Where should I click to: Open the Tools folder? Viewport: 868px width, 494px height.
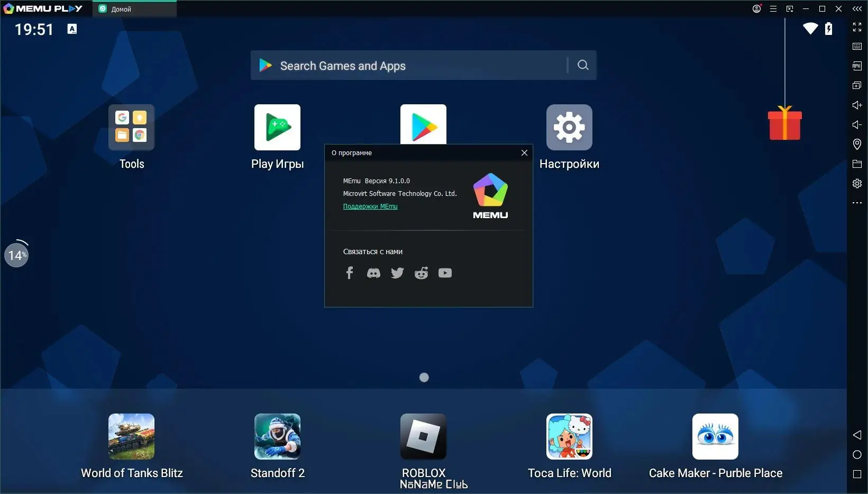pos(132,128)
